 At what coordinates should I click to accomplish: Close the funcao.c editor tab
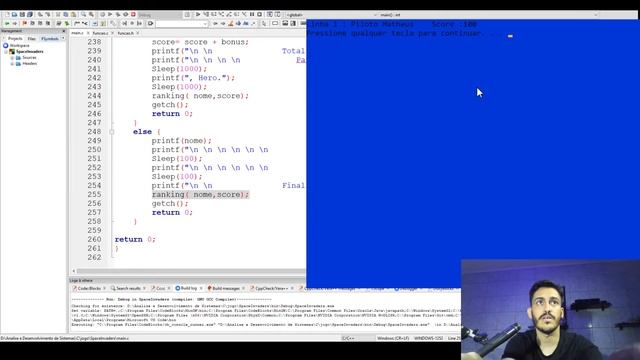pyautogui.click(x=112, y=33)
